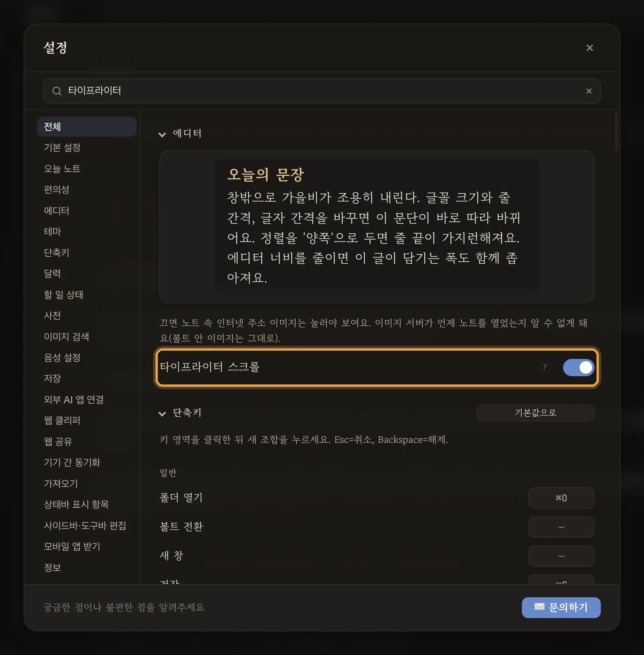Select 가져오기 in sidebar
644x655 pixels.
[x=87, y=484]
